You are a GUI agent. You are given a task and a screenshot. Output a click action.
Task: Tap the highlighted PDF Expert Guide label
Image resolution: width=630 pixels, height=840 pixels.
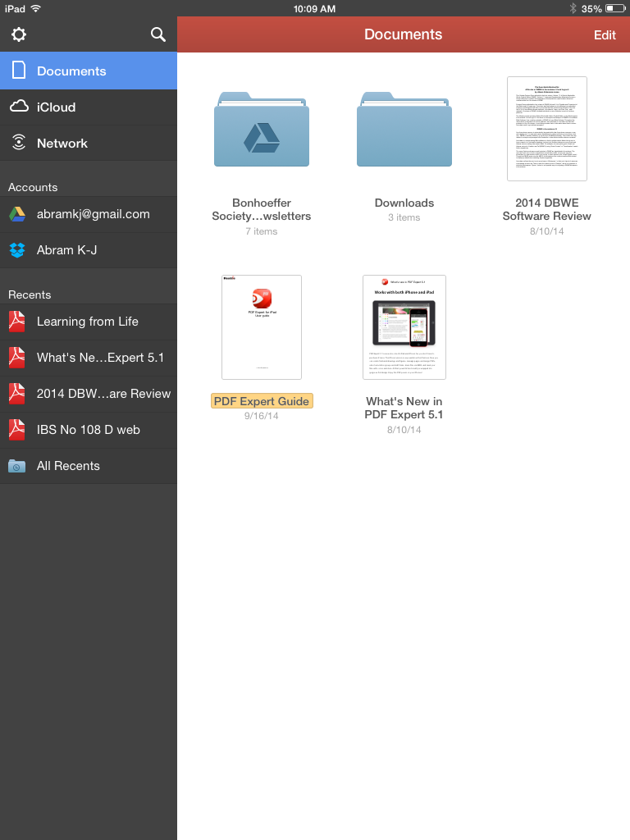coord(262,401)
